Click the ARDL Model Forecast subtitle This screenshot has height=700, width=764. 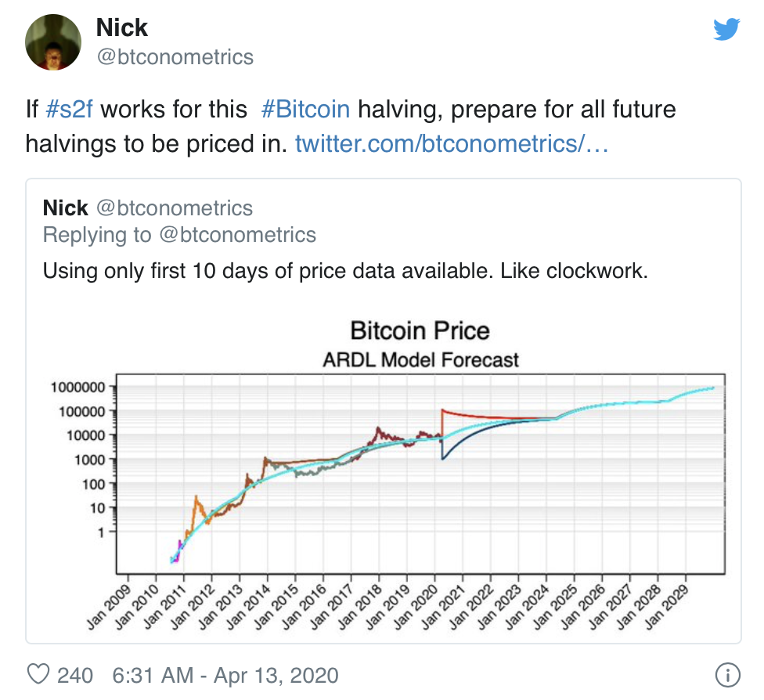pyautogui.click(x=420, y=360)
